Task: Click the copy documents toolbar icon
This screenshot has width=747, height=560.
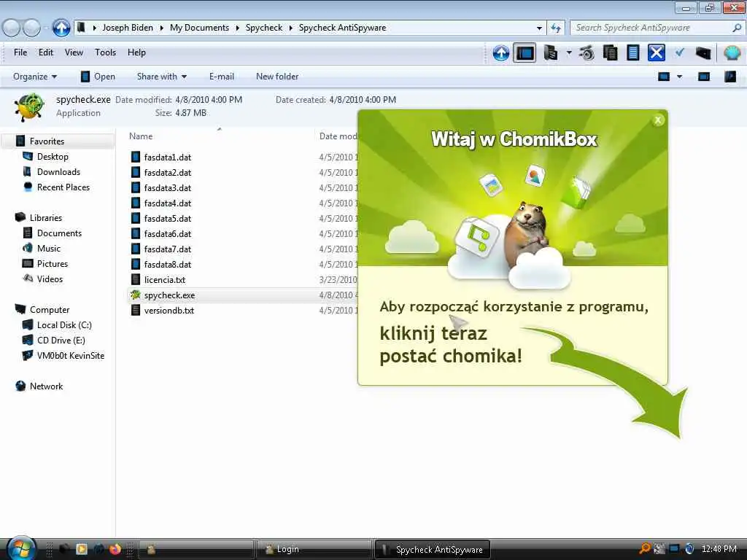Action: pyautogui.click(x=611, y=52)
